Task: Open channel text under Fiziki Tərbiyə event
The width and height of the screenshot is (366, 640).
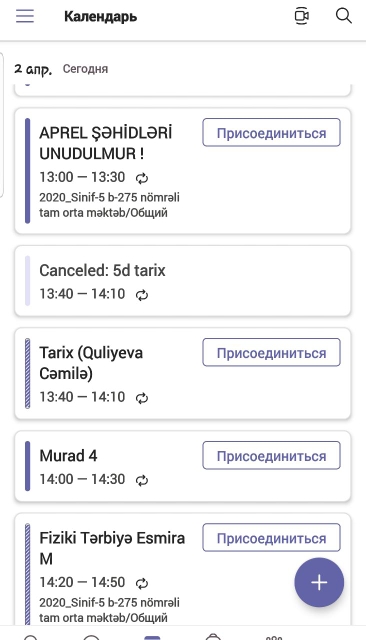Action: tap(109, 610)
